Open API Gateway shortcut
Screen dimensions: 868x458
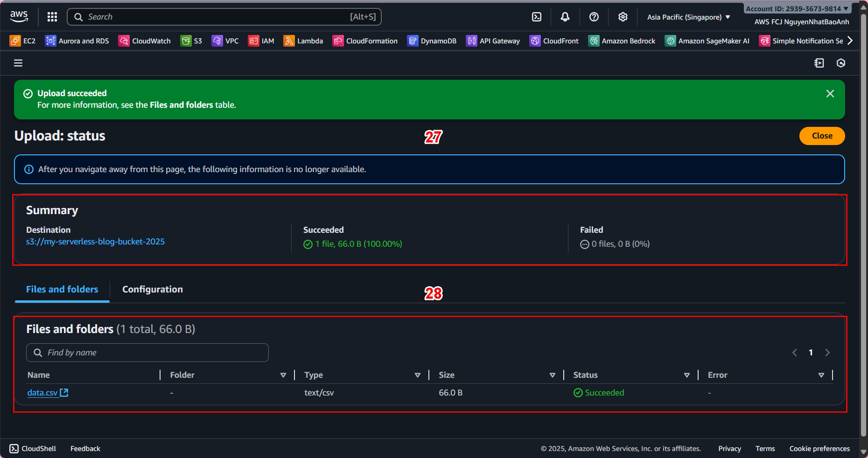pyautogui.click(x=493, y=41)
